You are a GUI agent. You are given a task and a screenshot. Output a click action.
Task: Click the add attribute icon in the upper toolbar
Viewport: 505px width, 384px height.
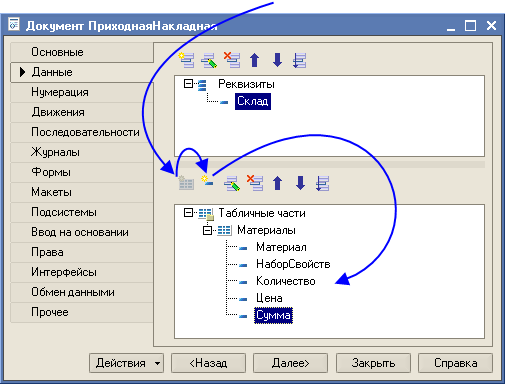[186, 60]
